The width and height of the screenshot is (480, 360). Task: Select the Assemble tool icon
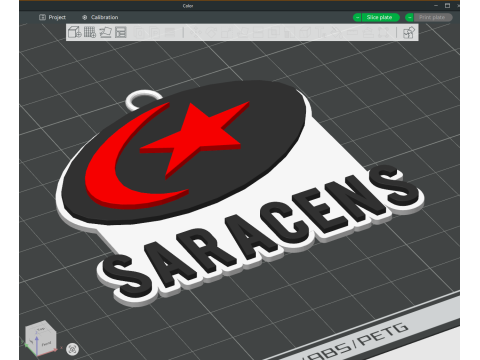pyautogui.click(x=368, y=33)
